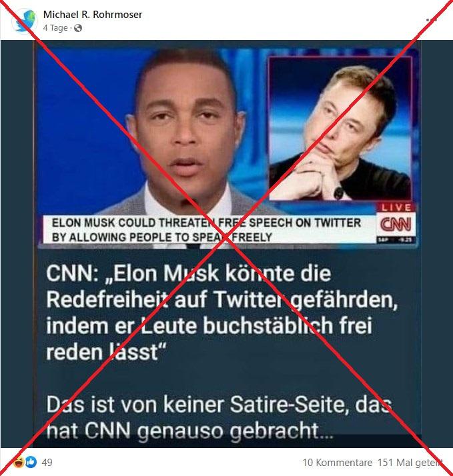Click the timestamp box below CNN logo
The image size is (453, 476).
coord(396,240)
